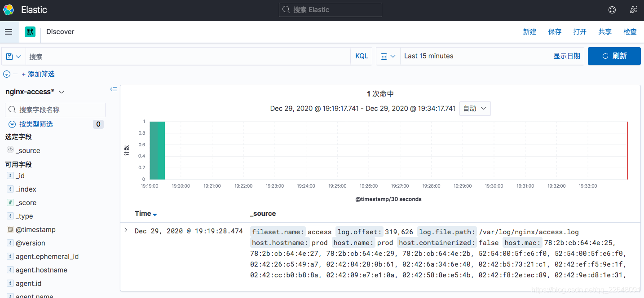This screenshot has height=298, width=644.
Task: Click the agent.hostname type icon
Action: tap(10, 270)
